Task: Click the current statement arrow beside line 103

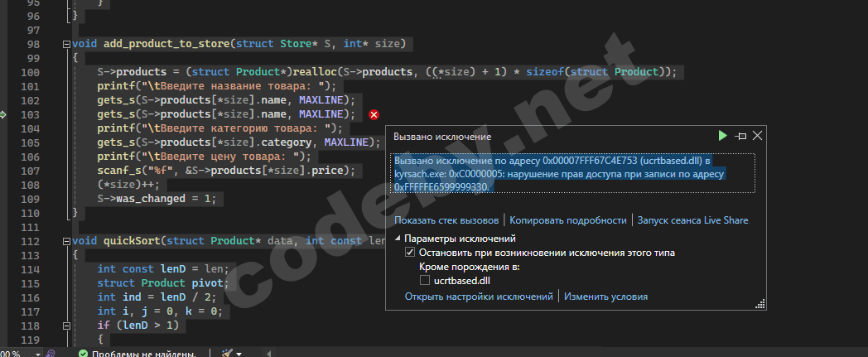Action: [3, 114]
